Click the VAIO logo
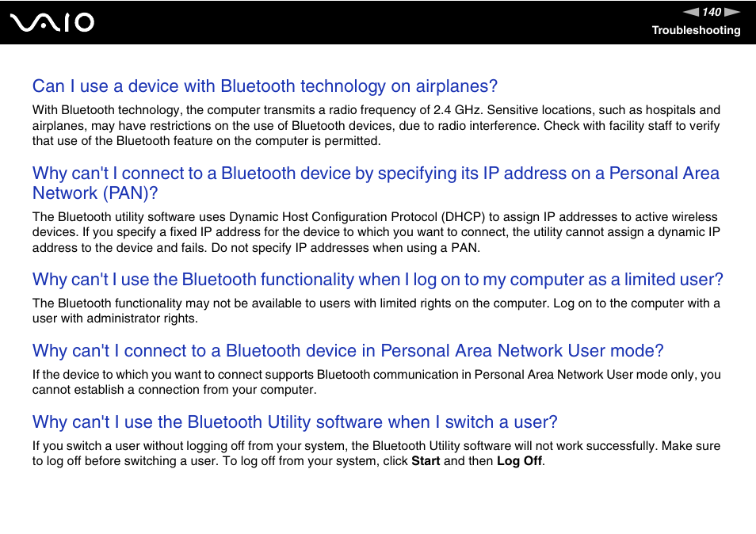 (x=52, y=23)
